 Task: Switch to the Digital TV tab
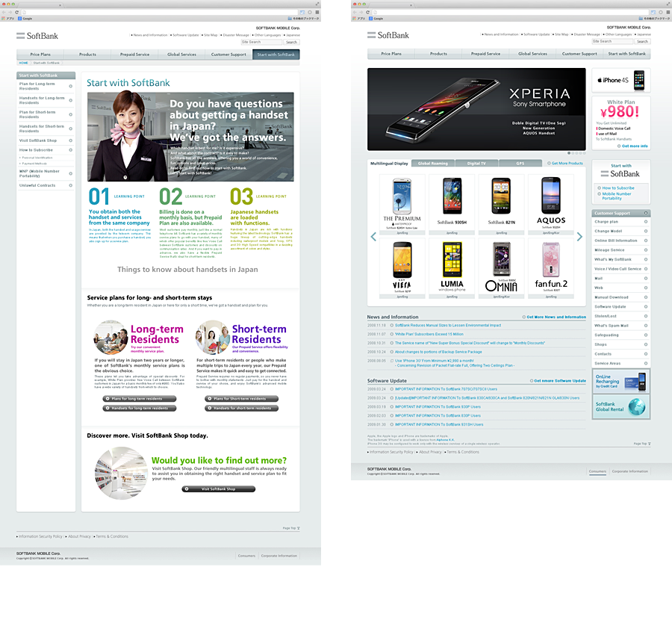tap(476, 163)
